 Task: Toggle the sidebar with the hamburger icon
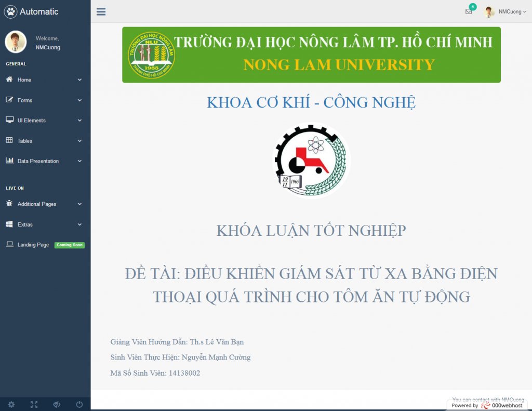[x=101, y=11]
